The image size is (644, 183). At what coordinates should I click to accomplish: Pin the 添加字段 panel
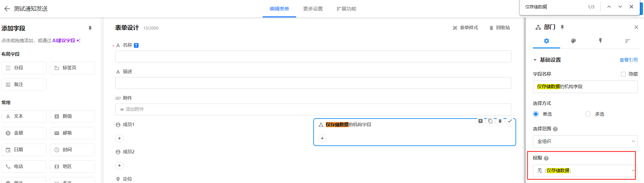coord(90,28)
